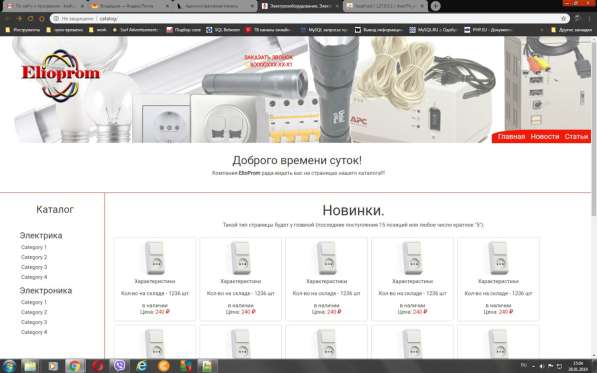The image size is (597, 373).
Task: Click the orange round taskbar icon
Action: (163, 366)
